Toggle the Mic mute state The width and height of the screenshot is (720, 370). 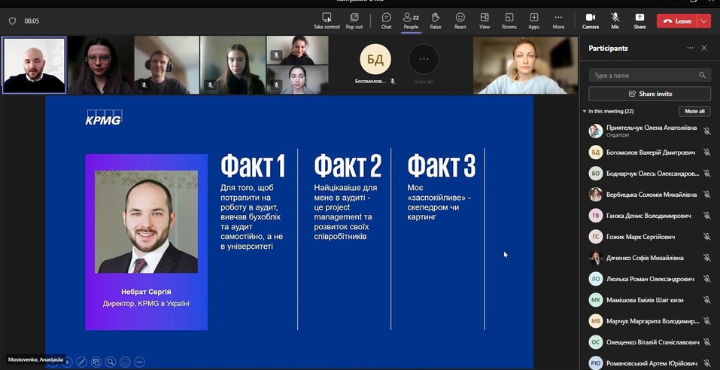pos(615,21)
